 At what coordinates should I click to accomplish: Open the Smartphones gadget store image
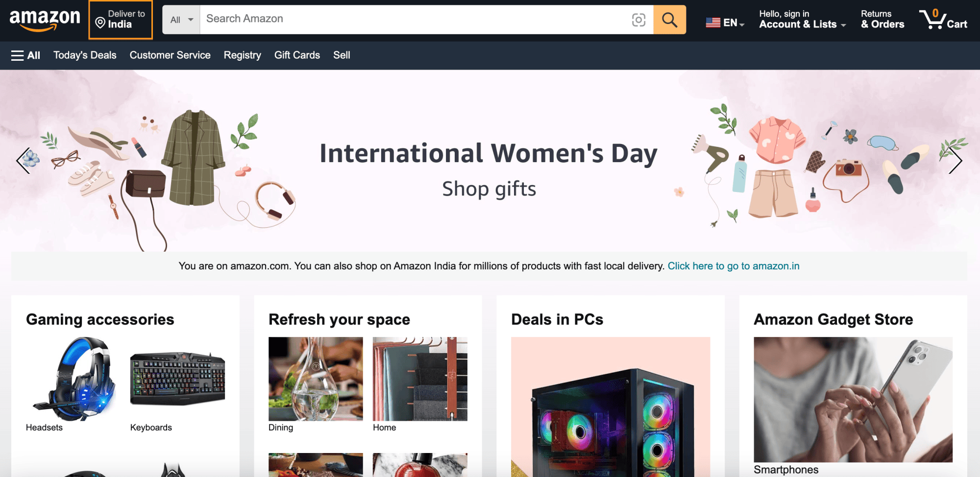(x=853, y=400)
